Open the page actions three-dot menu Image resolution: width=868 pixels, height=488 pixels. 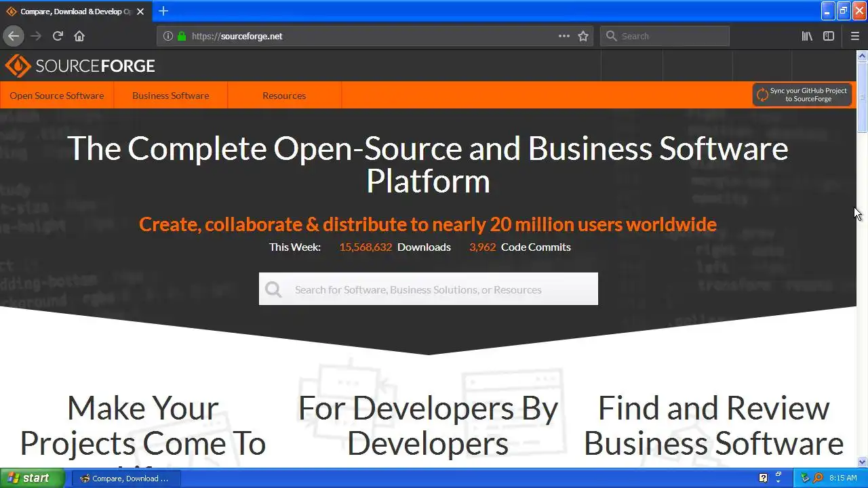(x=564, y=36)
